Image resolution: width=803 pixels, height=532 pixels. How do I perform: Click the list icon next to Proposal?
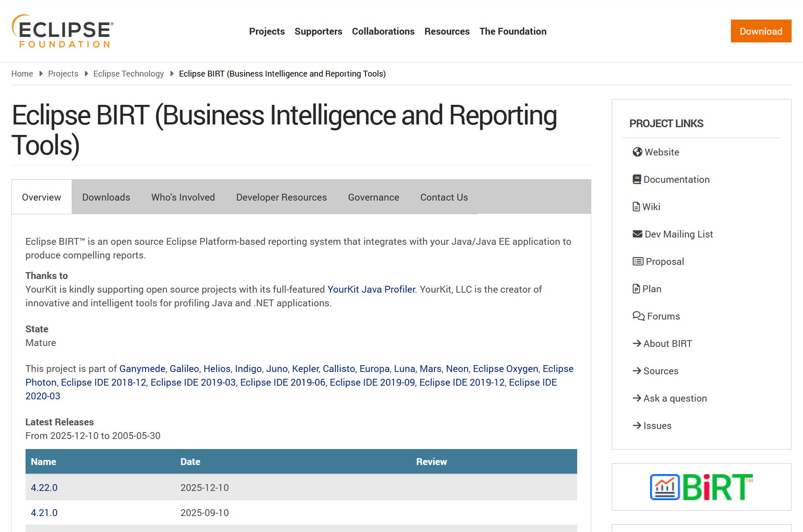coord(637,262)
